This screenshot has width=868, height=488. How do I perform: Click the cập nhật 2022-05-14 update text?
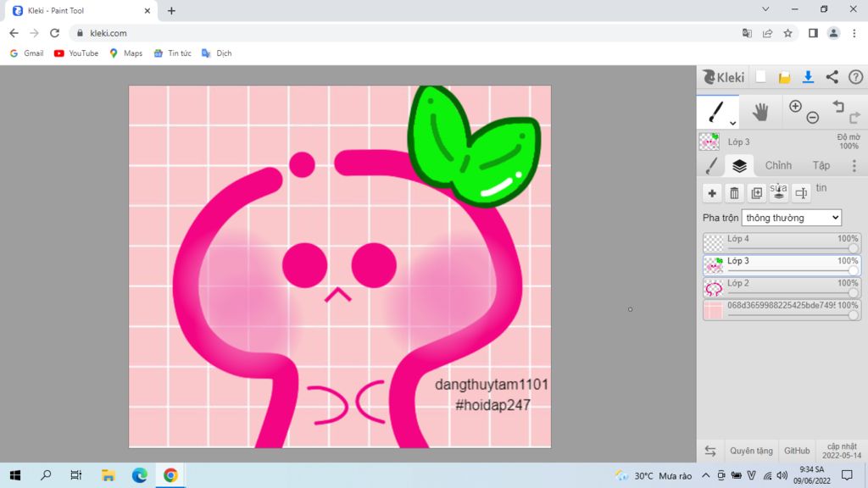tap(842, 451)
